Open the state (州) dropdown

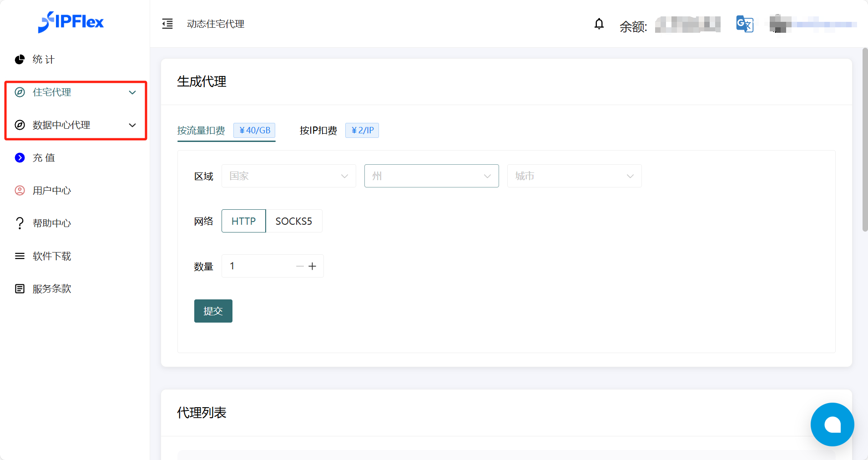(431, 176)
